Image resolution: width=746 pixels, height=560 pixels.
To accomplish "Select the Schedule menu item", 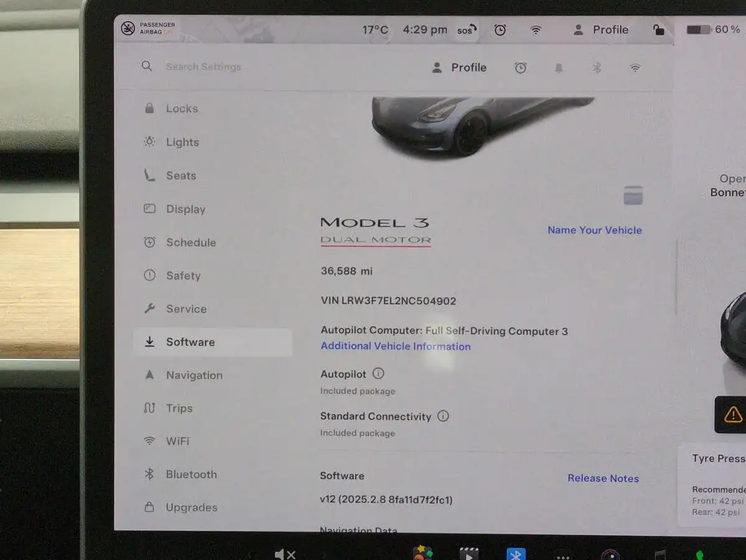I will click(213, 242).
